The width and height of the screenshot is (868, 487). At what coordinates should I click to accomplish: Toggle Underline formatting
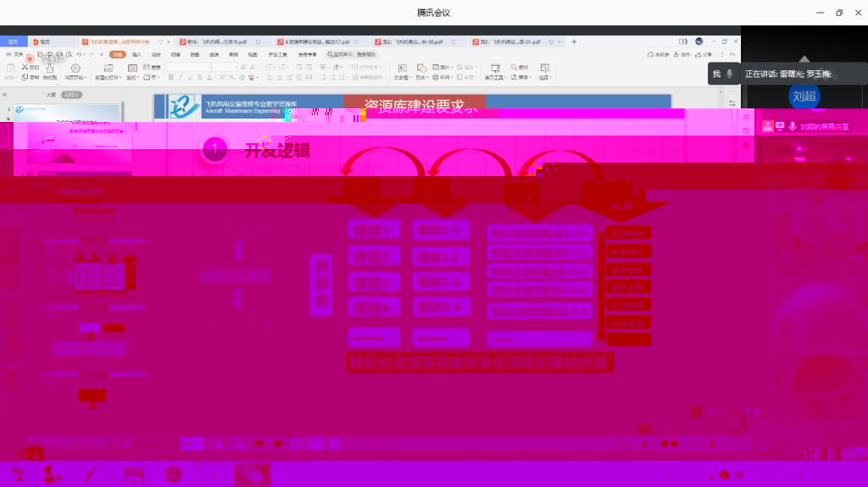pos(190,77)
